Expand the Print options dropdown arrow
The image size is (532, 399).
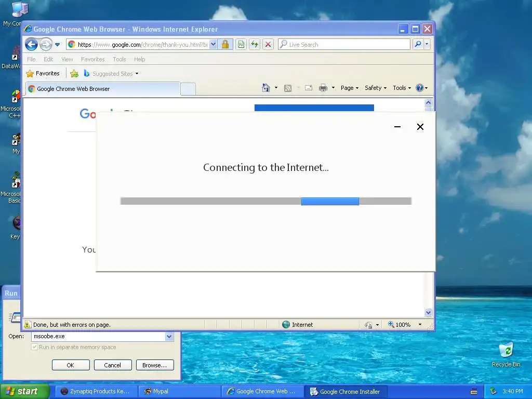pos(333,88)
